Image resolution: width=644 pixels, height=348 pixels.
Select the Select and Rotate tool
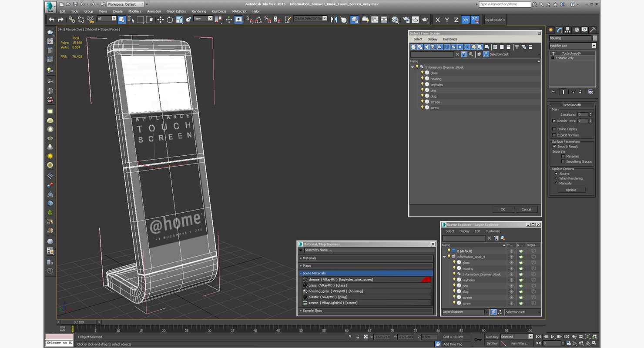pyautogui.click(x=170, y=20)
